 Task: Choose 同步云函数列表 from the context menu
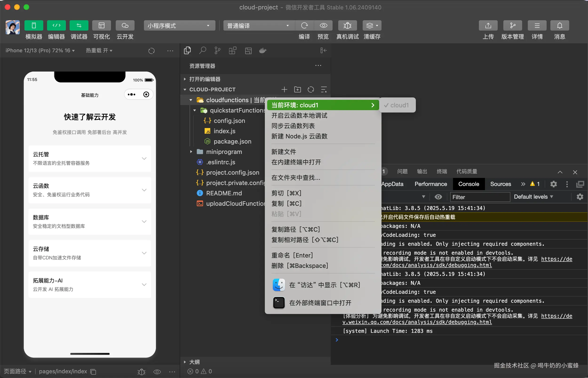click(x=293, y=126)
